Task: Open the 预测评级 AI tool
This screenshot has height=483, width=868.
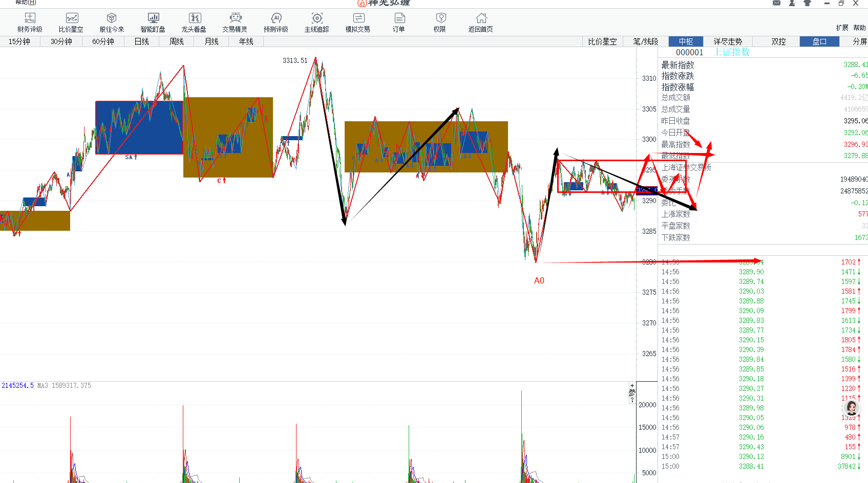Action: coord(276,23)
